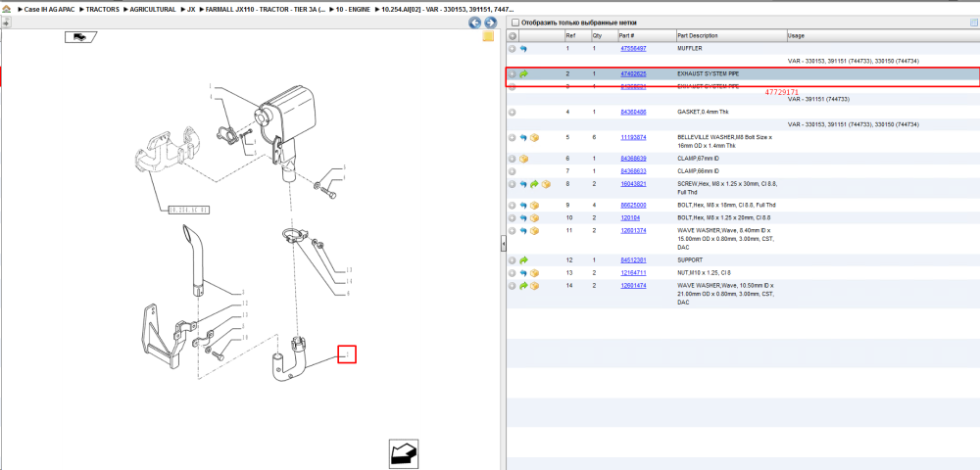Click the table options icon at far right

coord(974,23)
